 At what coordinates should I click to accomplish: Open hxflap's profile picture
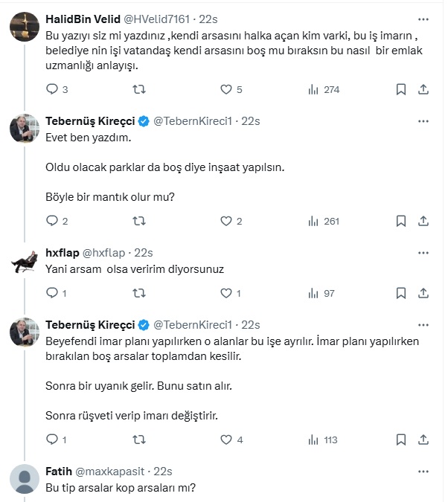[25, 260]
